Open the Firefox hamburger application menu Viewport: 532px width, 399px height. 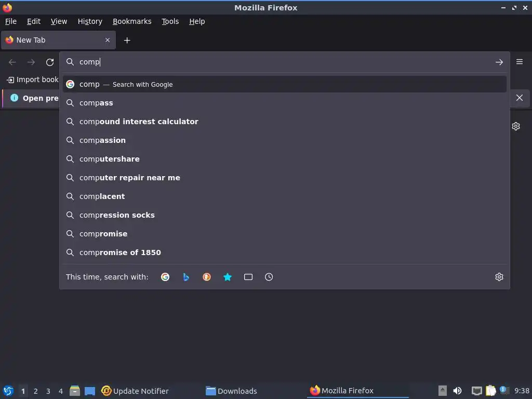[x=520, y=62]
